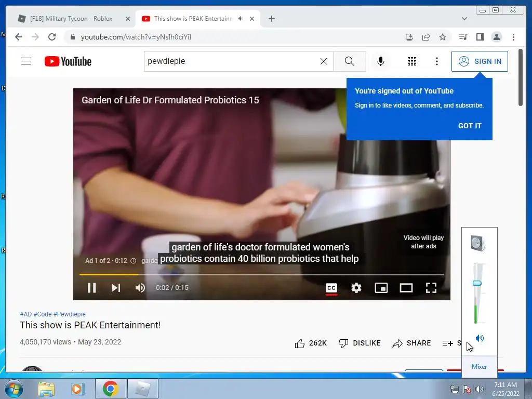The image size is (532, 399).
Task: Open the Mixer link
Action: coord(479,367)
